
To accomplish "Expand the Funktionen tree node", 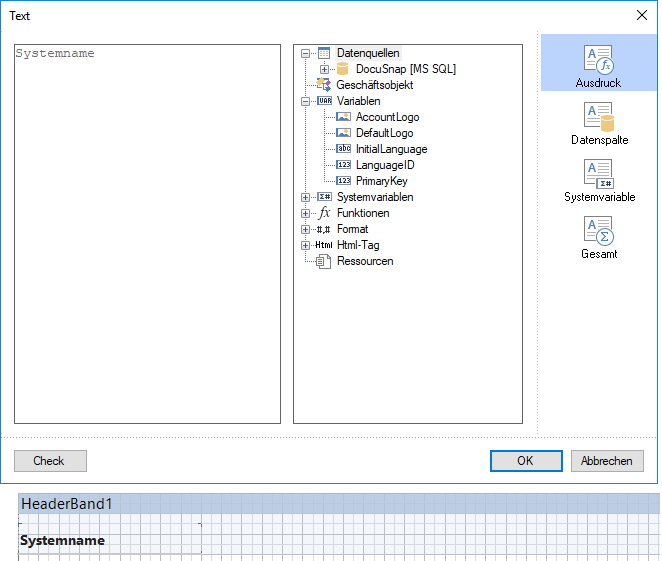I will [x=305, y=213].
